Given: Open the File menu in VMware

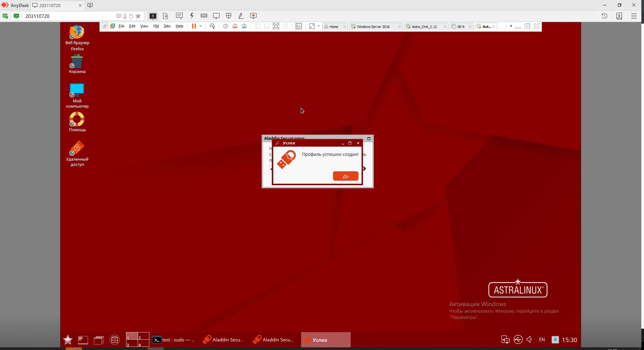Looking at the screenshot, I should (121, 26).
